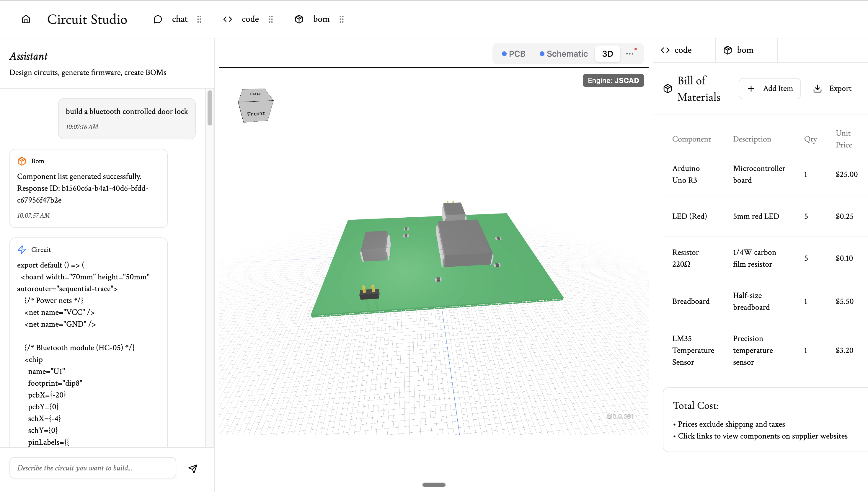Click the code brackets icon in header
The width and height of the screenshot is (868, 492).
pos(228,19)
